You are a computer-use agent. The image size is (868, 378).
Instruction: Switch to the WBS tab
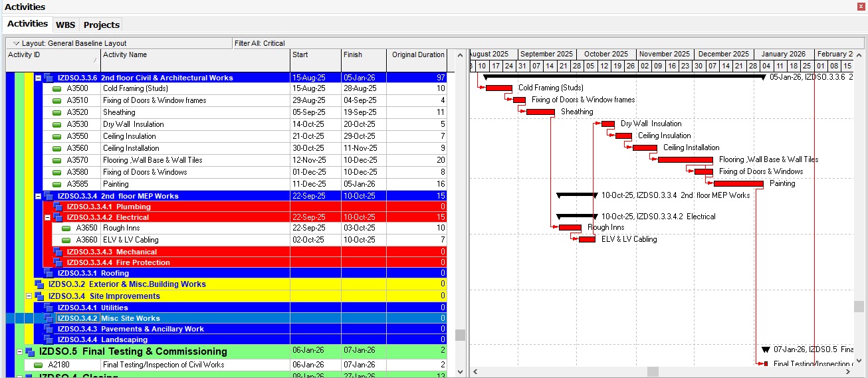pyautogui.click(x=65, y=25)
